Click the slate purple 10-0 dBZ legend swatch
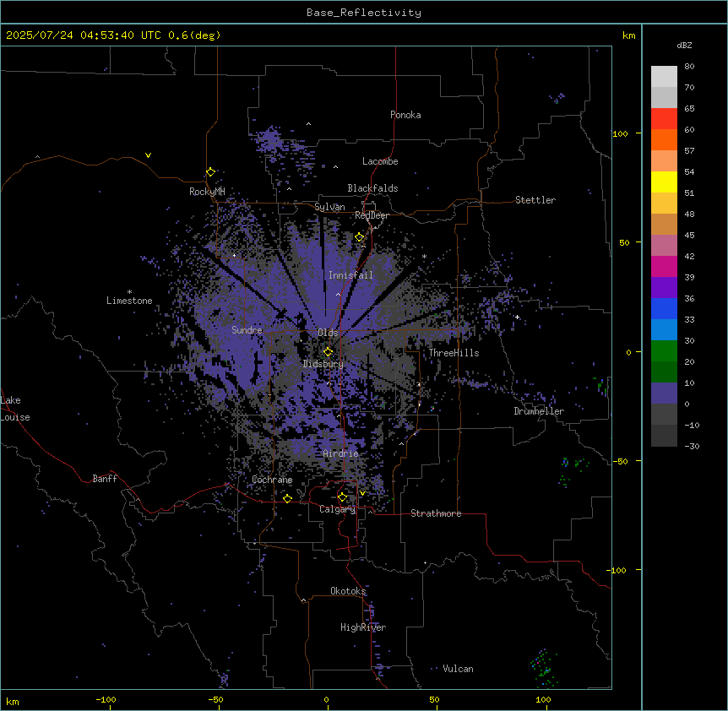Screen dimensions: 728x711 [664, 393]
